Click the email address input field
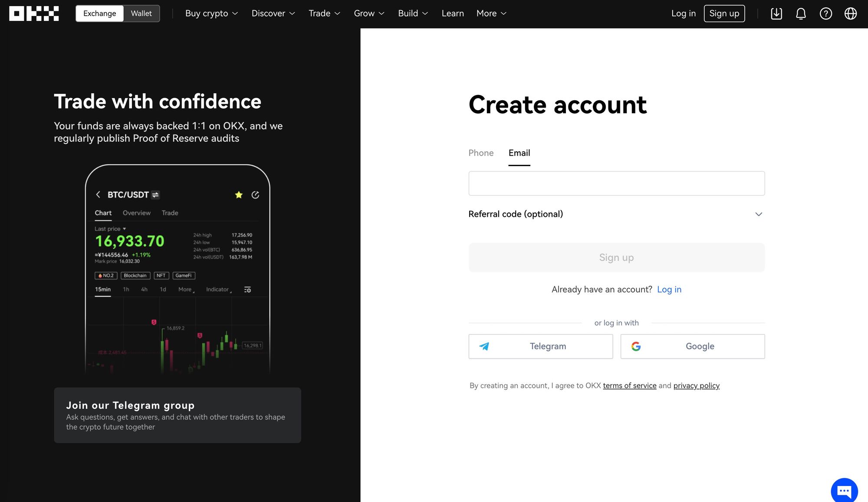This screenshot has width=868, height=502. click(616, 183)
